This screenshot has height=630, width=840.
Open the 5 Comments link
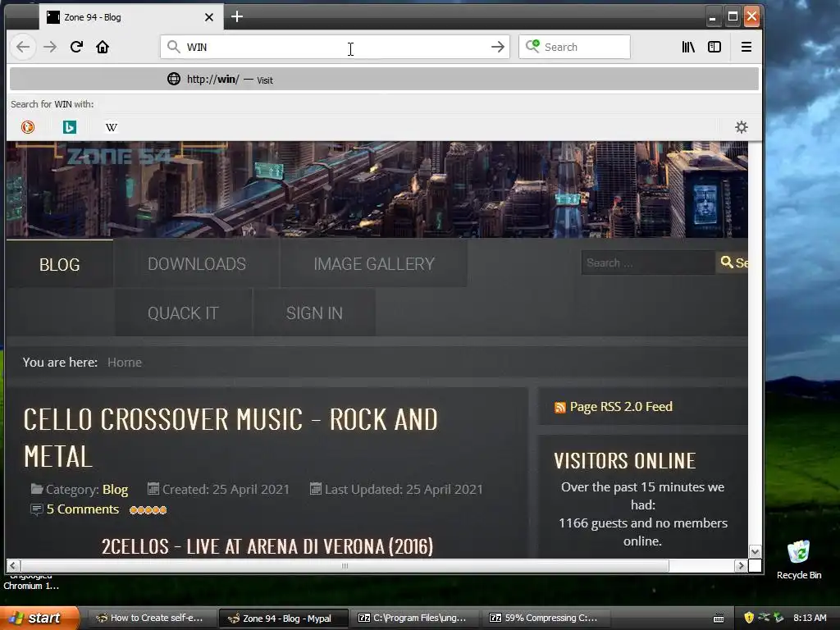[83, 509]
